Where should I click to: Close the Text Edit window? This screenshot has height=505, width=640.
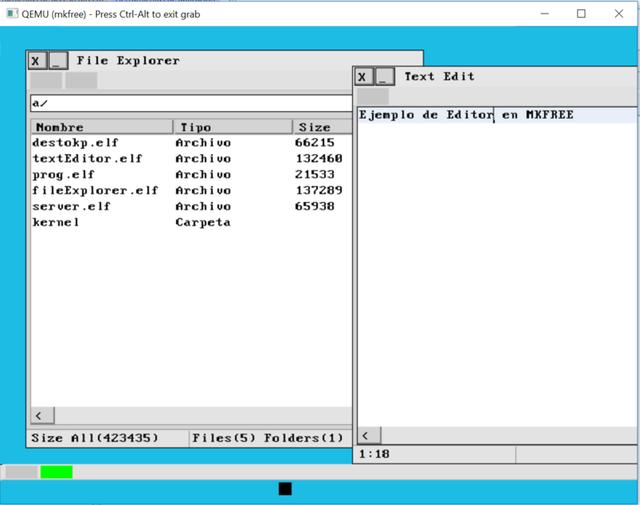tap(364, 77)
